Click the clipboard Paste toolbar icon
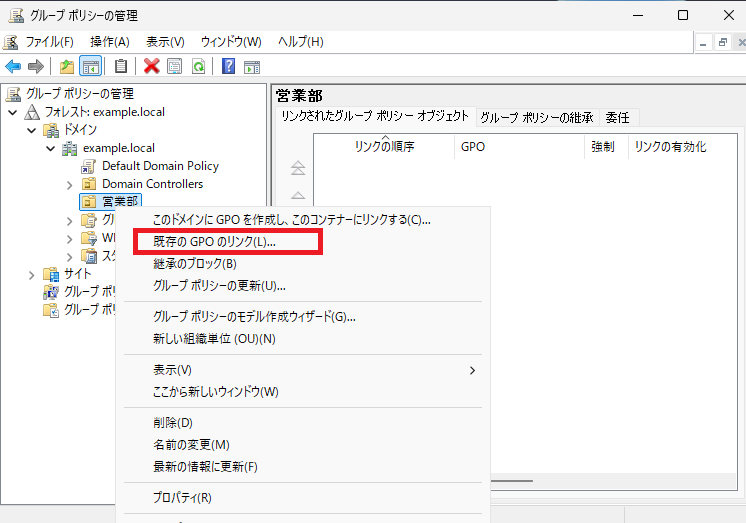 click(x=121, y=66)
